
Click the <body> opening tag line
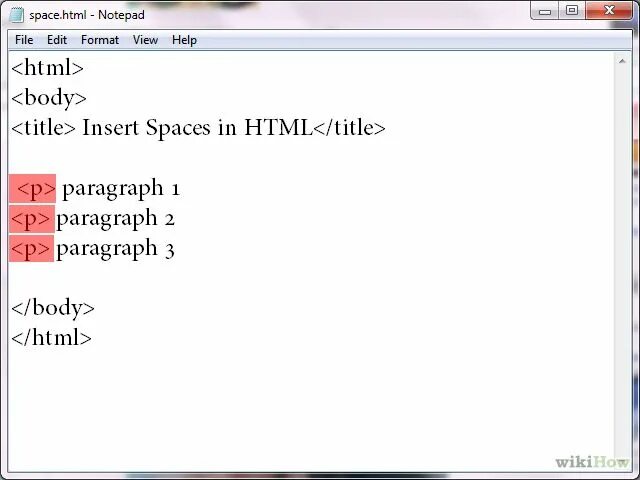click(x=49, y=98)
